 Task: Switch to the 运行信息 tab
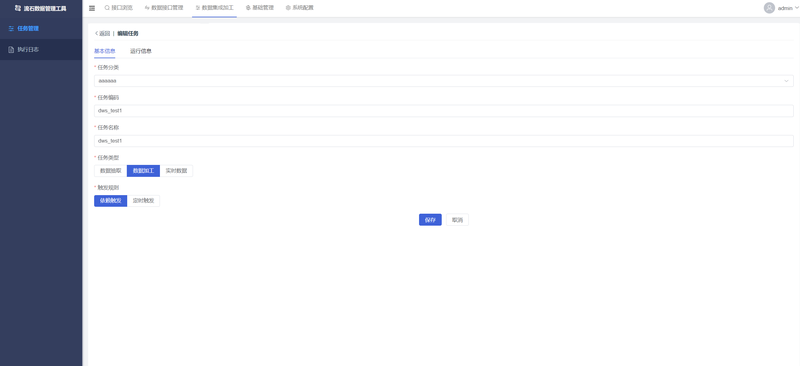[x=141, y=51]
